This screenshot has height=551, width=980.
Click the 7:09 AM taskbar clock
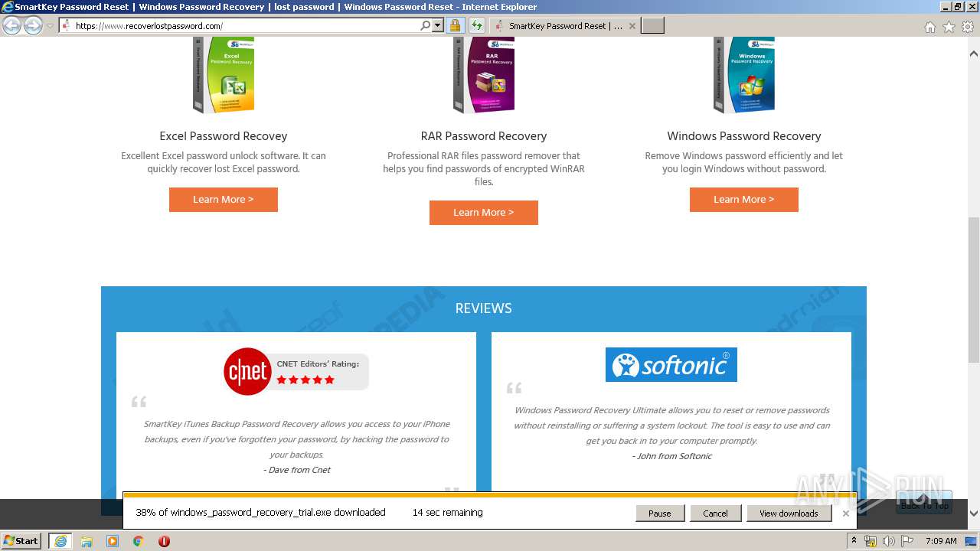pyautogui.click(x=941, y=541)
